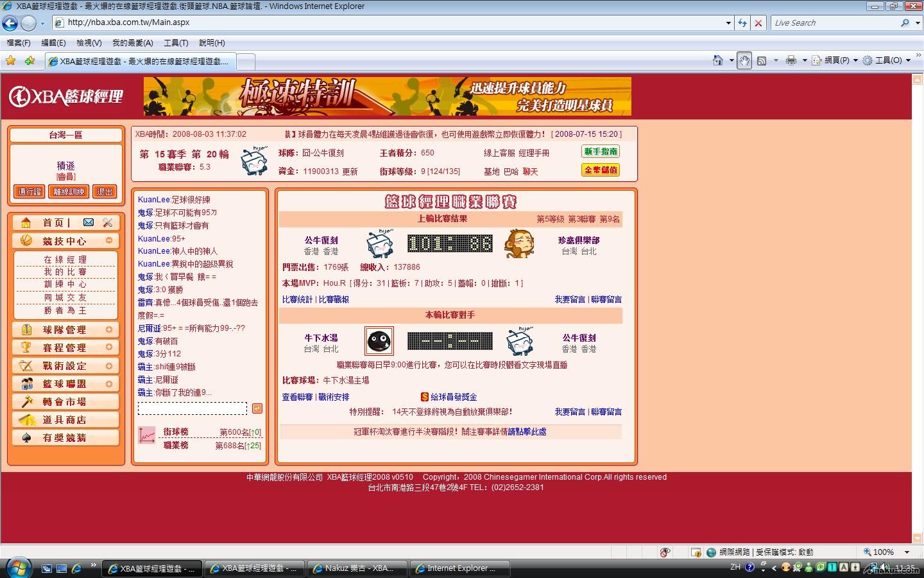
Task: Open the 工具(O) Tools dropdown in the toolbar
Action: point(886,60)
